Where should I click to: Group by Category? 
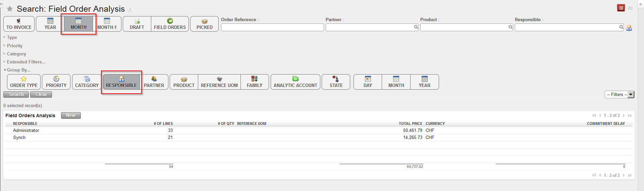pos(87,82)
